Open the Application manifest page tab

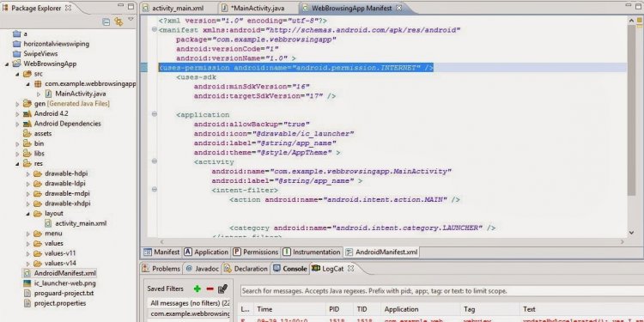point(206,252)
